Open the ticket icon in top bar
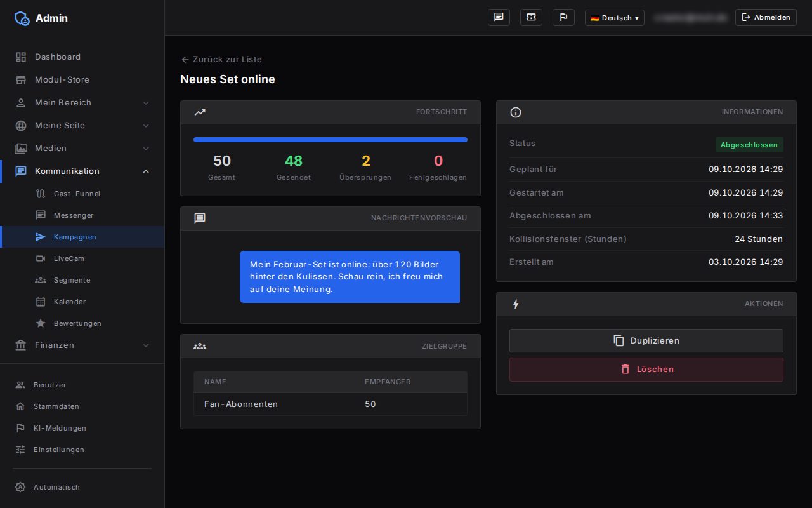Image resolution: width=812 pixels, height=508 pixels. [531, 17]
